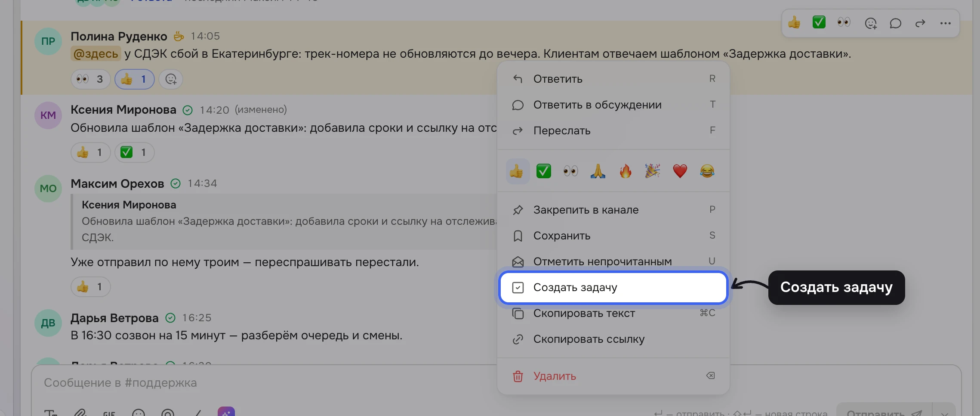Image resolution: width=980 pixels, height=416 pixels.
Task: Toggle eyes reaction with count 3
Action: 90,79
